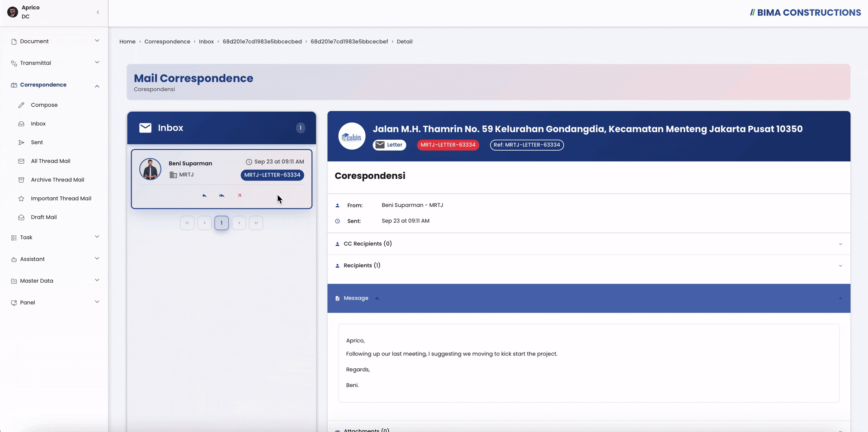Click the Ref: MRTJ-LETTER-63334 badge
The height and width of the screenshot is (432, 868).
[527, 145]
